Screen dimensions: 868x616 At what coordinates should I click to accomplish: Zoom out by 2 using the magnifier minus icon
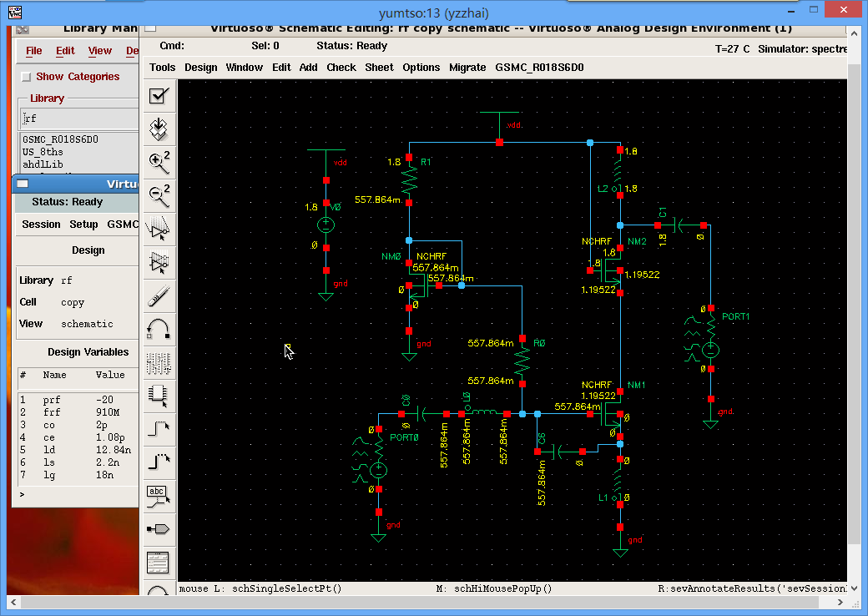159,195
